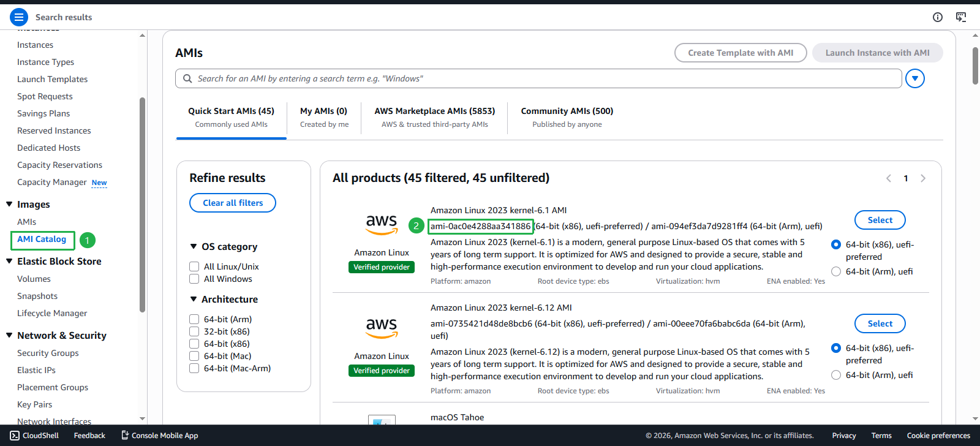Open Lifecycle Manager in sidebar
The height and width of the screenshot is (446, 980).
52,313
